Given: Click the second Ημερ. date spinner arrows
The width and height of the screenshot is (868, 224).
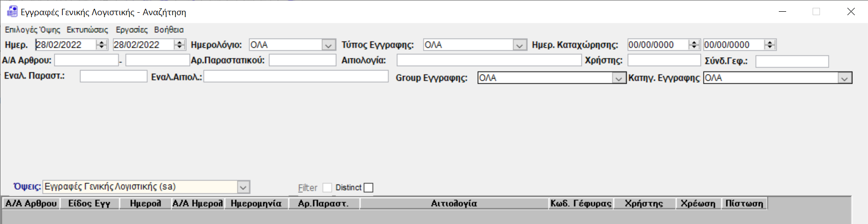Looking at the screenshot, I should tap(179, 45).
